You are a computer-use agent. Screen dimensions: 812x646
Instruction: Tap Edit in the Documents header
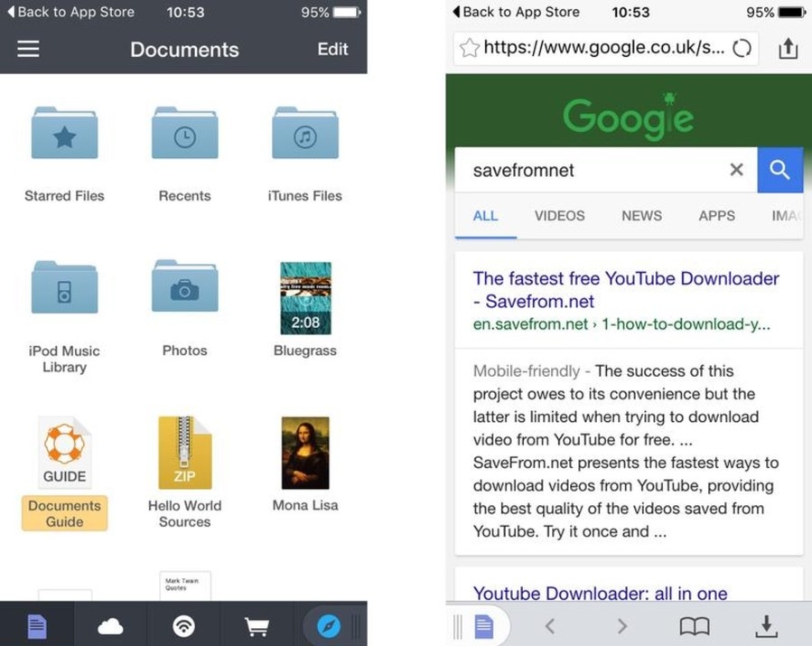click(332, 49)
